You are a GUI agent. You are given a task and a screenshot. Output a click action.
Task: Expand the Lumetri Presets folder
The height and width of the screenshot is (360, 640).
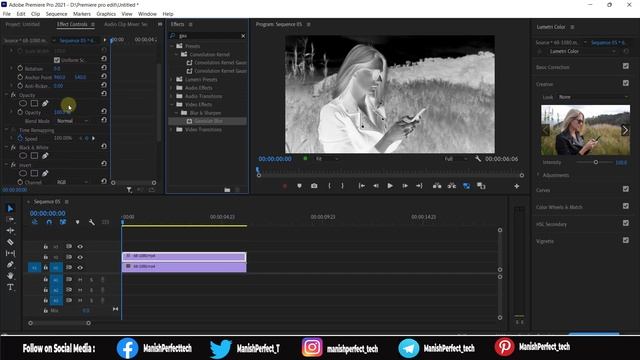[171, 79]
